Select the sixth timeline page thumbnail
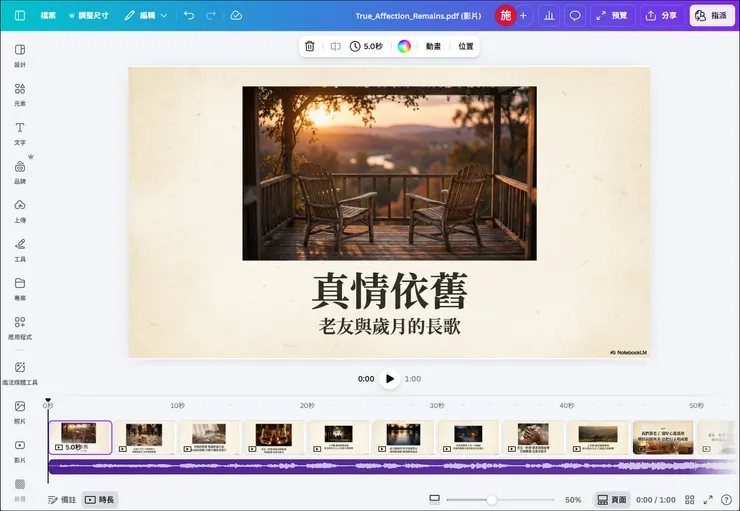 (x=404, y=437)
